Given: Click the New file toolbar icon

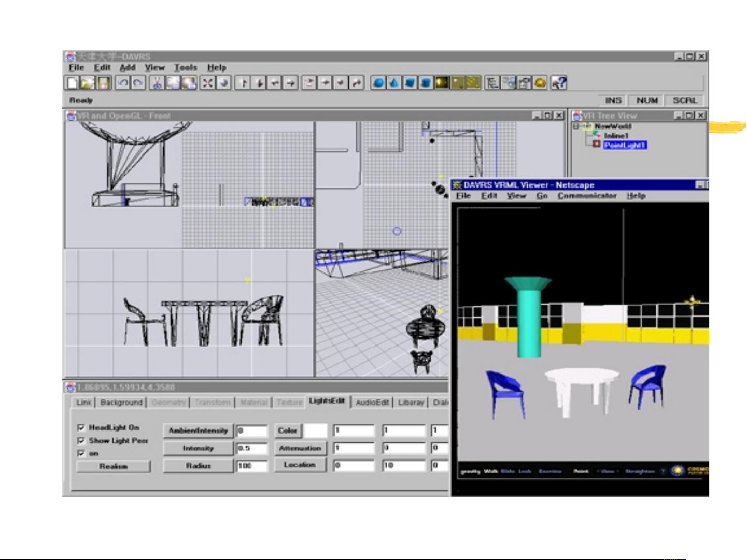Looking at the screenshot, I should pyautogui.click(x=72, y=82).
